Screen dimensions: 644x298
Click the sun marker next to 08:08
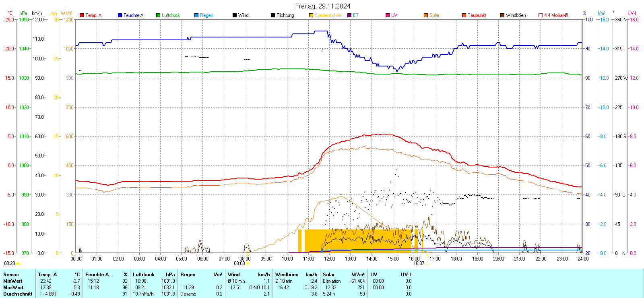tap(247, 263)
